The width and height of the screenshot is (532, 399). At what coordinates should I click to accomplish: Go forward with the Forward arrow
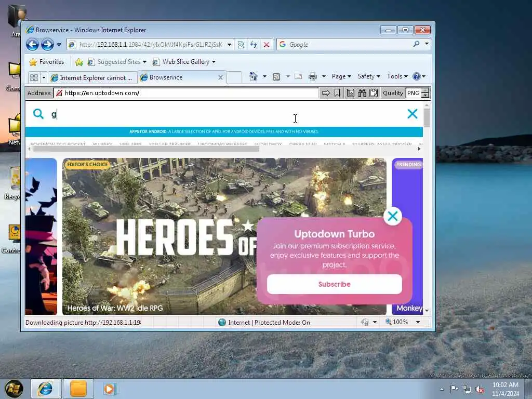[x=47, y=45]
